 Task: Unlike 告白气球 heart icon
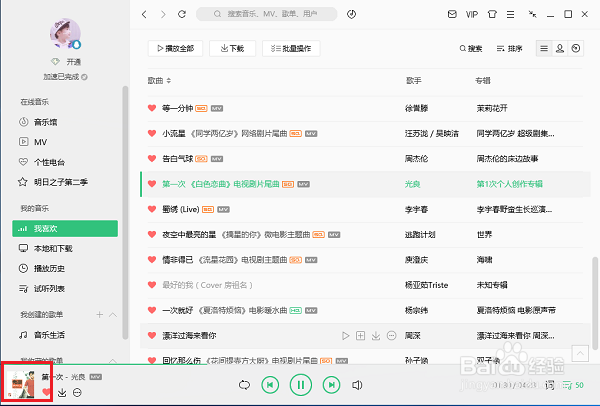(x=152, y=159)
